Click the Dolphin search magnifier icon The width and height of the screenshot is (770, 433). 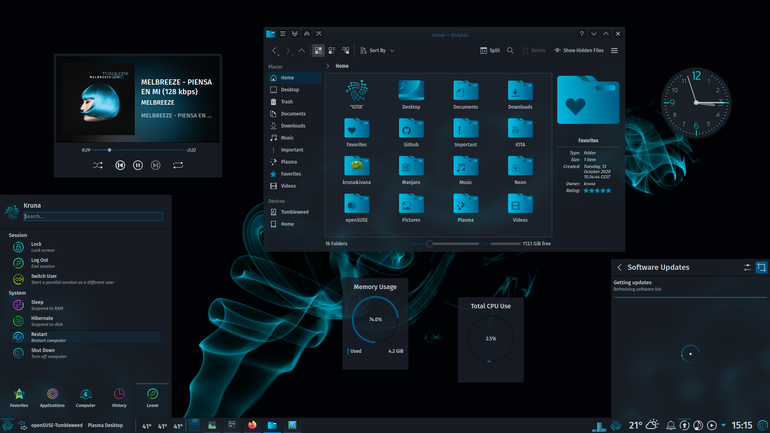click(x=510, y=51)
